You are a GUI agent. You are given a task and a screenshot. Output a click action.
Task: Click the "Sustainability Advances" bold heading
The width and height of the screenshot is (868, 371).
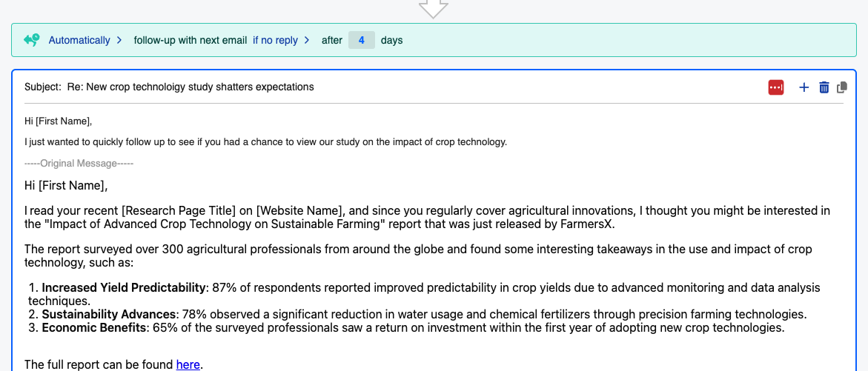click(x=110, y=314)
